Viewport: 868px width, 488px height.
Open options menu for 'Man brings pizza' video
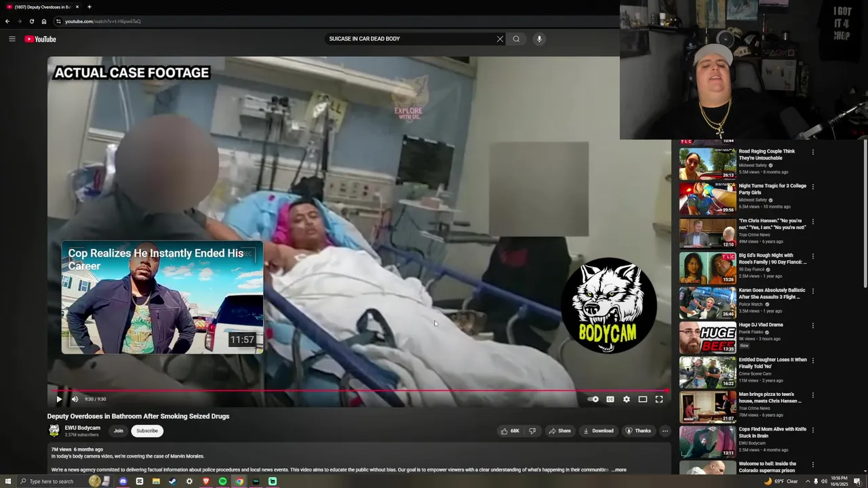coord(812,395)
